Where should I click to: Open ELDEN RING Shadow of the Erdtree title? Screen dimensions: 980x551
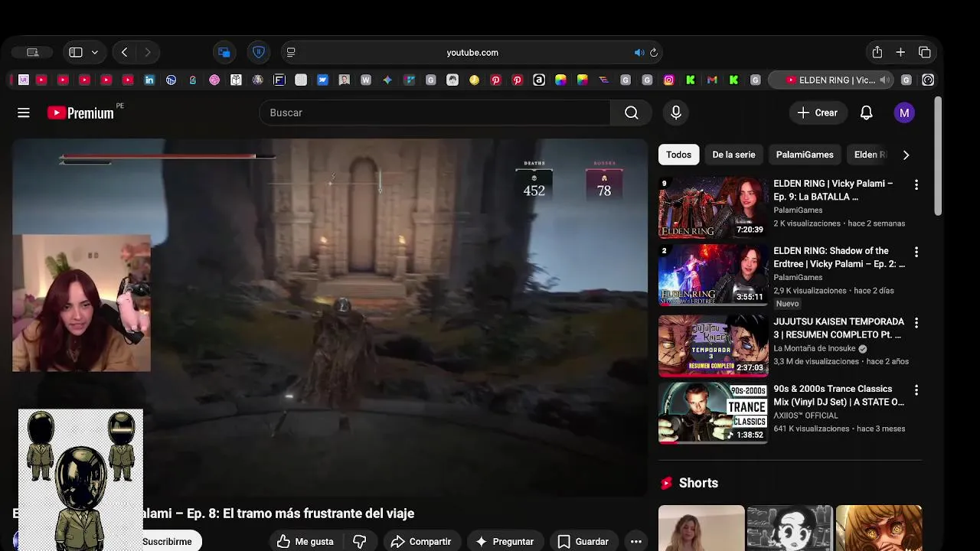[838, 257]
